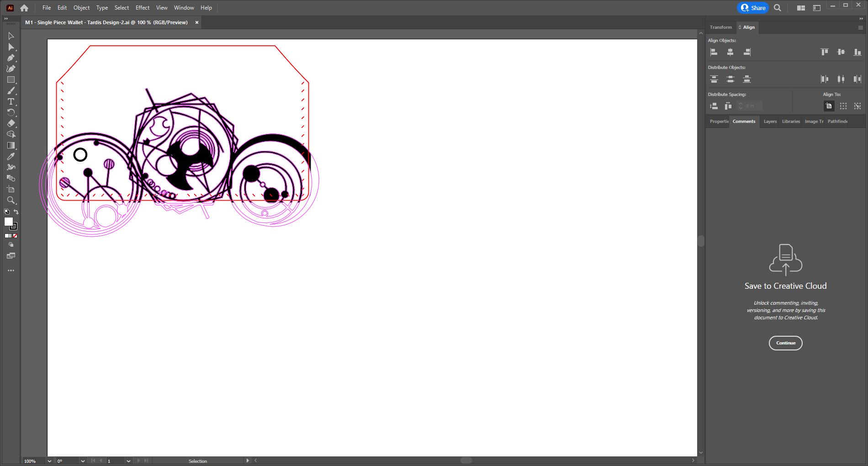Click Horizontal Distribute Right icon
Viewport: 868px width, 466px height.
tap(857, 79)
